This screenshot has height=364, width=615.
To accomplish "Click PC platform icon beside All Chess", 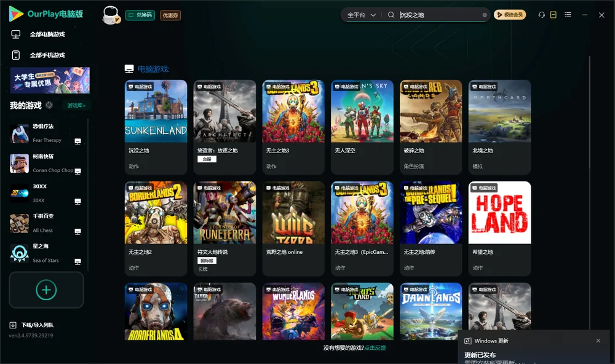I will click(x=77, y=232).
